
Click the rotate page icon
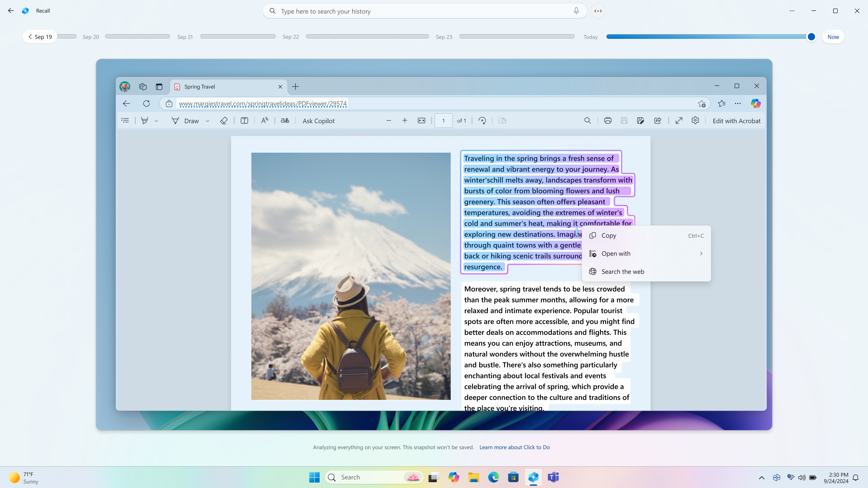[483, 120]
